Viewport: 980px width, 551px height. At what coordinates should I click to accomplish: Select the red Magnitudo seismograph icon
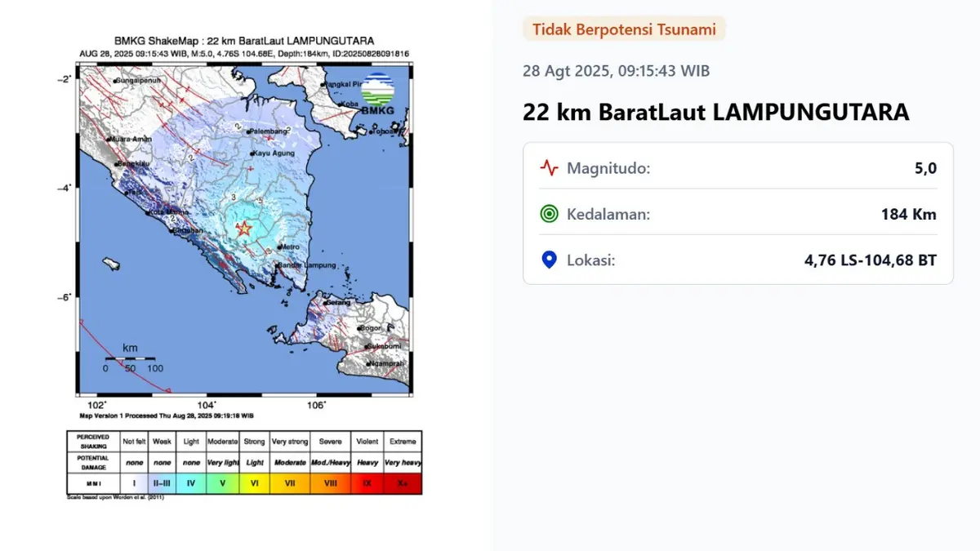pos(548,168)
